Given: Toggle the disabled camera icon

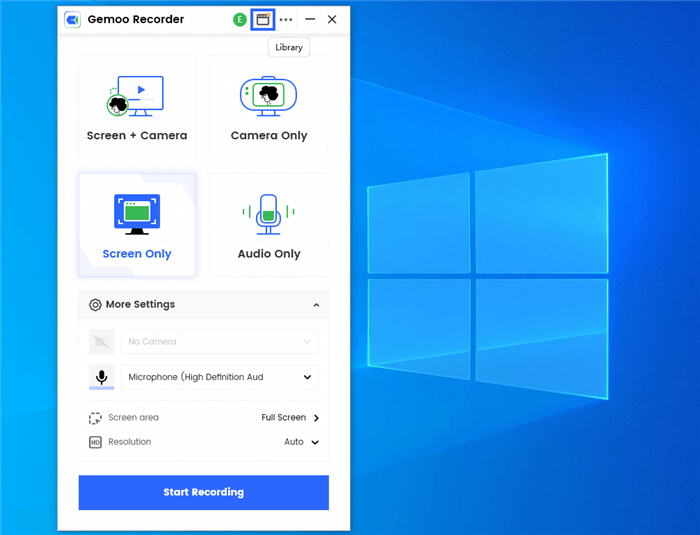Looking at the screenshot, I should (101, 342).
